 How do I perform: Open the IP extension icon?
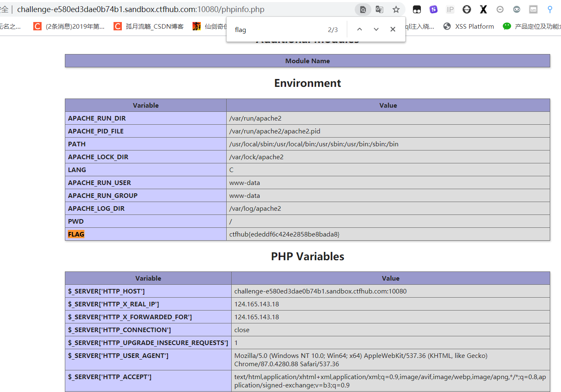point(450,10)
